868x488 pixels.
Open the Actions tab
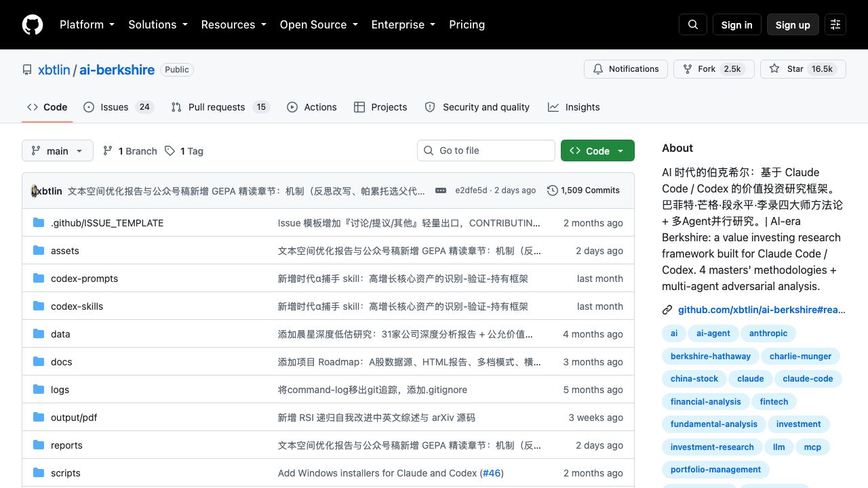coord(312,107)
